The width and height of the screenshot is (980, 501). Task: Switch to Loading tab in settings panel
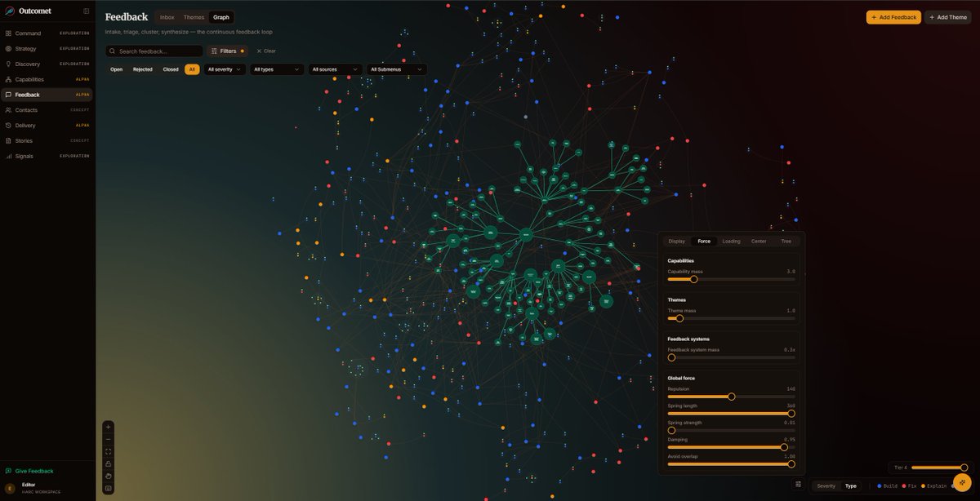732,241
